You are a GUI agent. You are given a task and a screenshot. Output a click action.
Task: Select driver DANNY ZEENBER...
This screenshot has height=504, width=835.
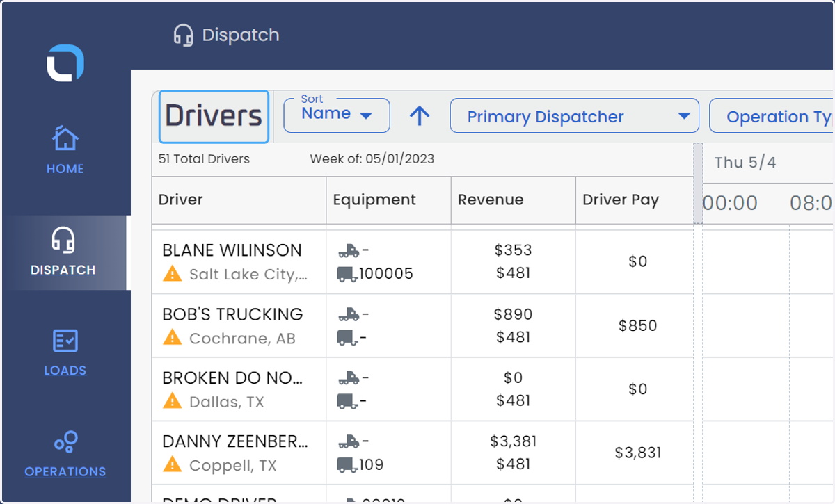tap(234, 441)
